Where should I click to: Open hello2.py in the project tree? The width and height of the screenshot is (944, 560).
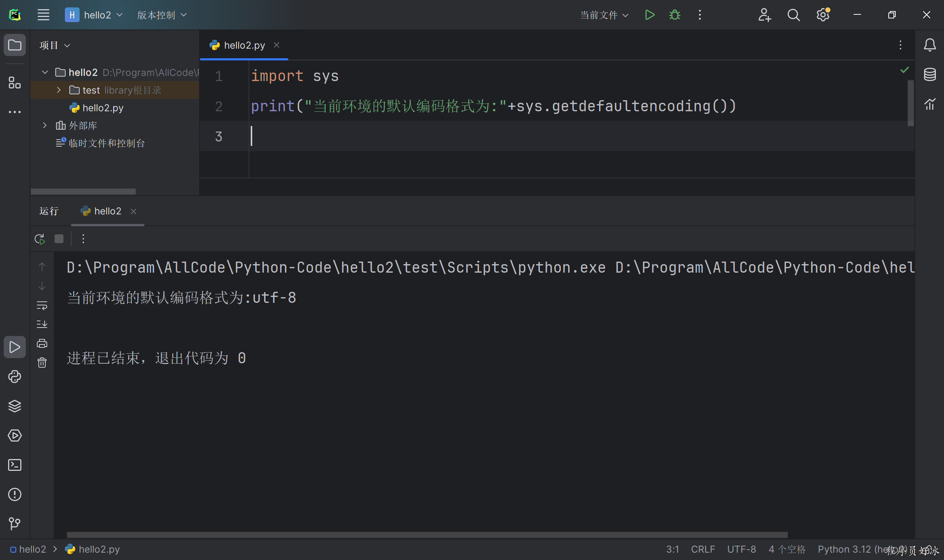[103, 108]
